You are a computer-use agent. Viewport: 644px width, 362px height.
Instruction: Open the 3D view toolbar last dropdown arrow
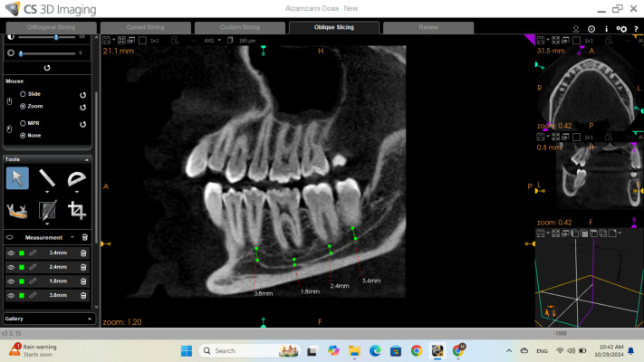620,233
